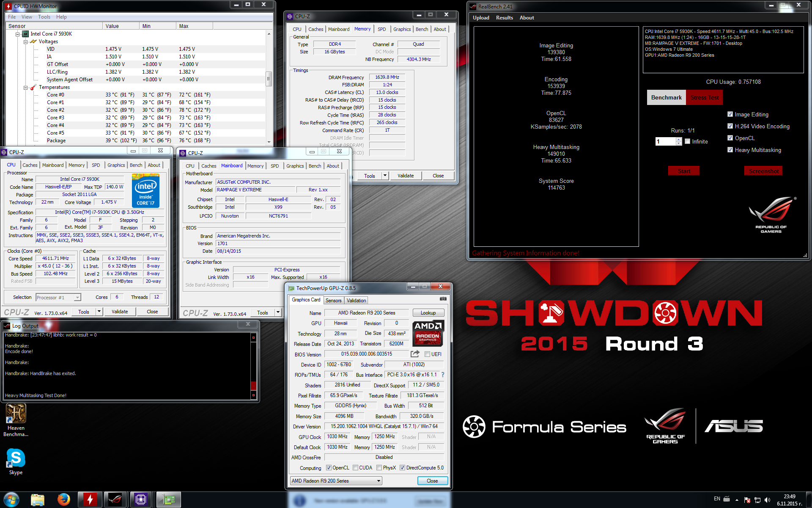Uncheck Image Editing in RealBench
Screen dimensions: 812x508
tap(730, 114)
